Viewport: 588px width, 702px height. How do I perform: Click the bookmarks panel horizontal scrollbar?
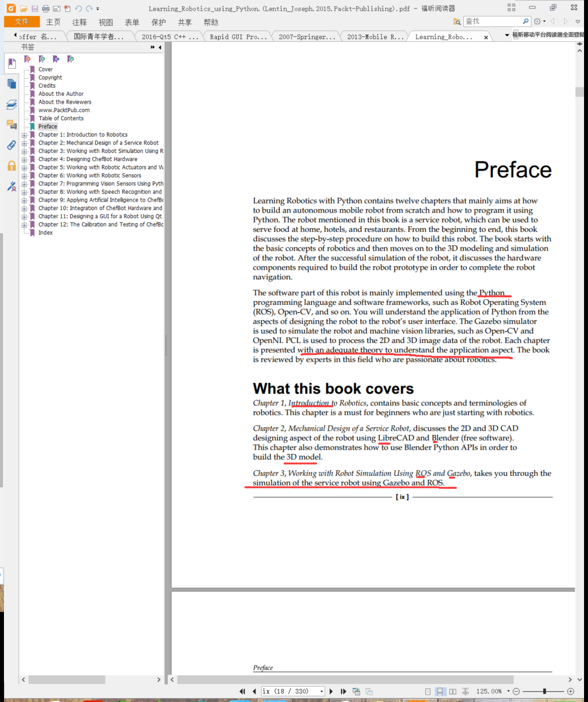[66, 679]
